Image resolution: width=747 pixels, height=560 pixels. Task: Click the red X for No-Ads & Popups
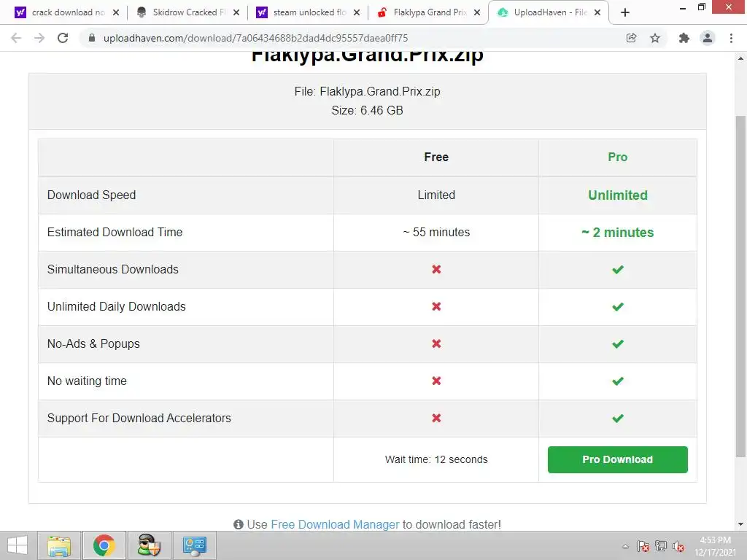tap(436, 344)
